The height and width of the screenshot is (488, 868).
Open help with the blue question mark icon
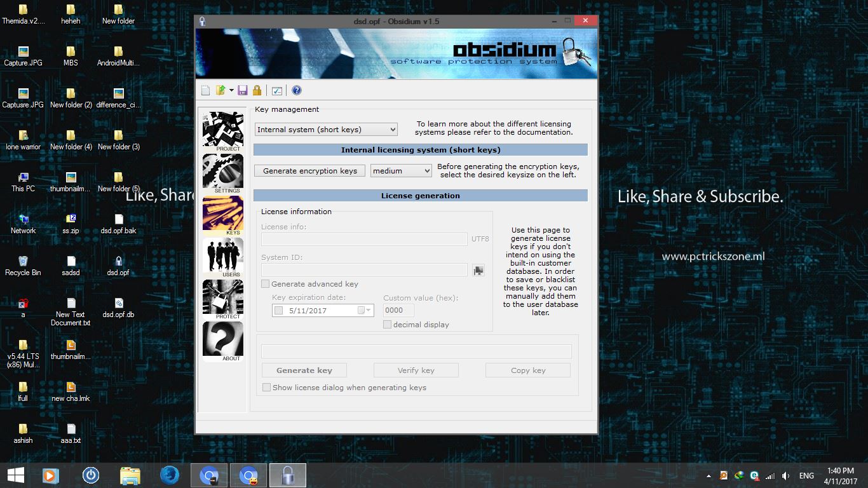[297, 90]
